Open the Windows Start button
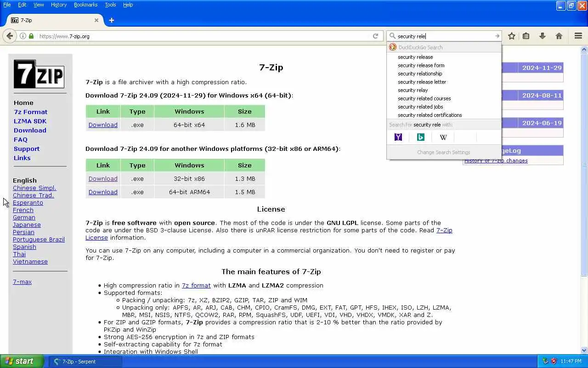Image resolution: width=588 pixels, height=368 pixels. point(22,362)
